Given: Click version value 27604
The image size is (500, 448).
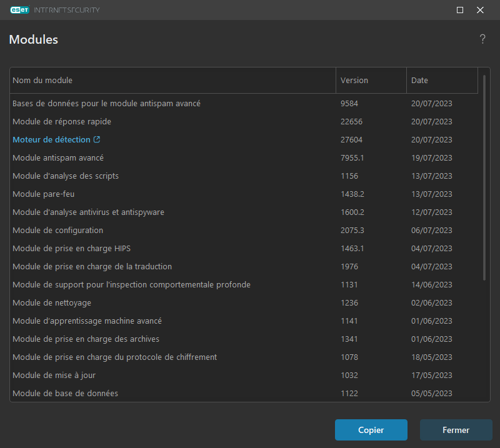Looking at the screenshot, I should (351, 140).
